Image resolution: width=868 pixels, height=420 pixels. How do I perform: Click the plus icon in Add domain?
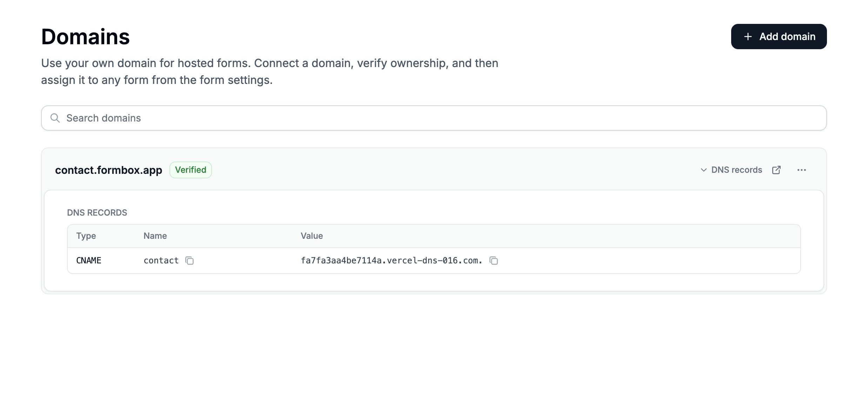748,37
